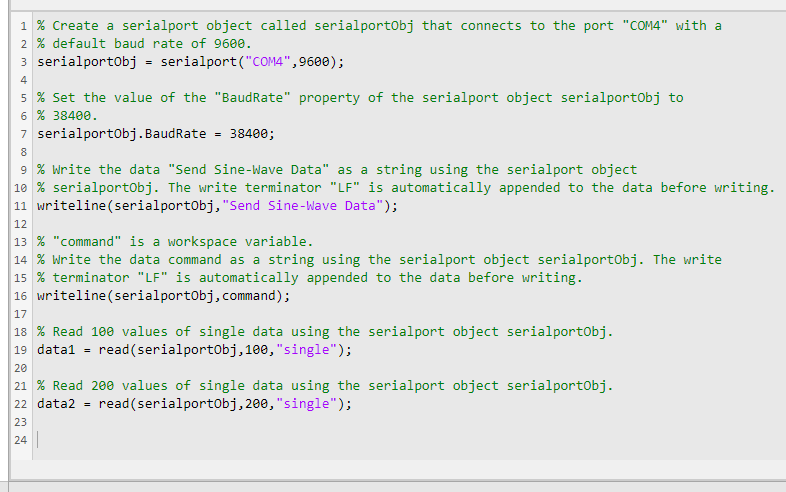Click the value 38400 in the BaudRate assignment

248,133
